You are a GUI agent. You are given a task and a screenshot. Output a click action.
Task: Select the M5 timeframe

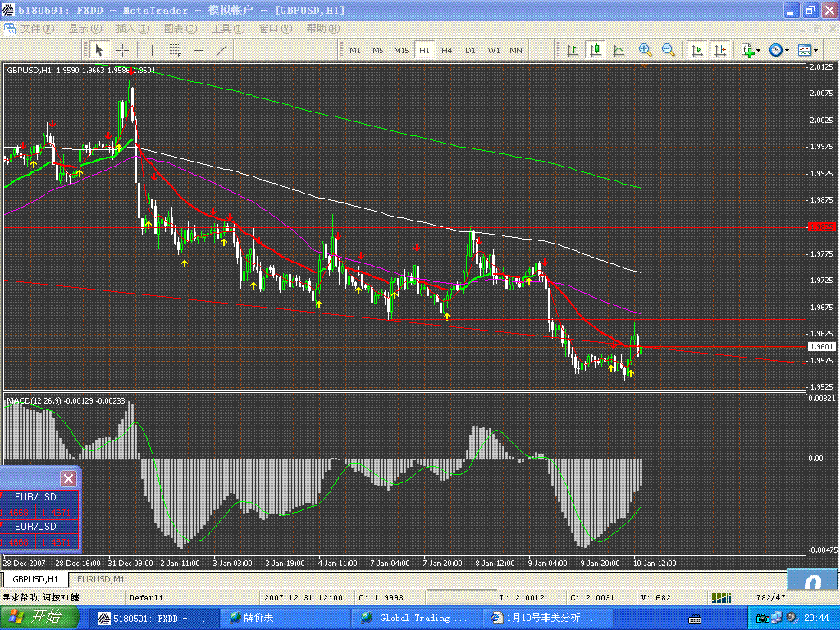point(377,50)
